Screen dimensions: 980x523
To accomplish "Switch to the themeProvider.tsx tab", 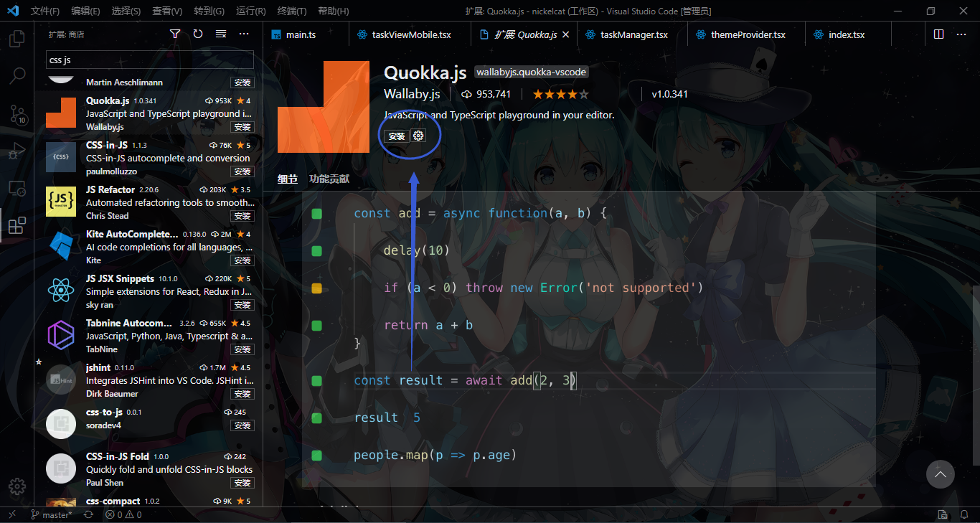I will point(746,34).
